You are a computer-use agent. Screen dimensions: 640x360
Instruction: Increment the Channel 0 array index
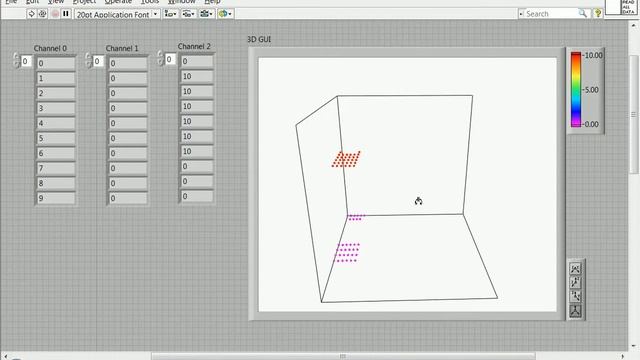[x=16, y=57]
